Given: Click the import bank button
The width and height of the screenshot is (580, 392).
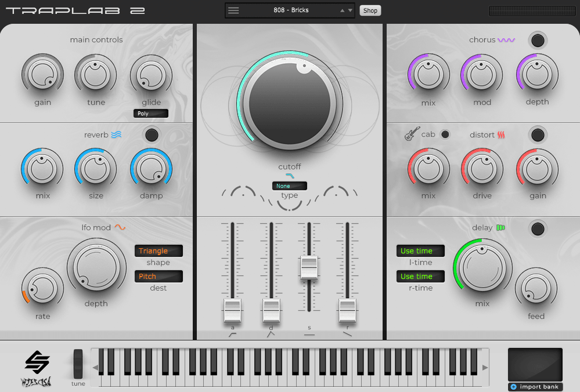Looking at the screenshot, I should click(534, 387).
